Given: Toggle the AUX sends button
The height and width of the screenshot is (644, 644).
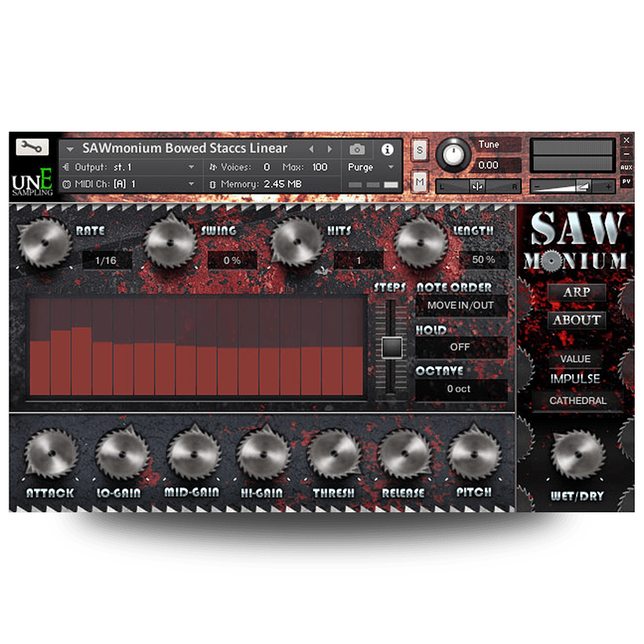Looking at the screenshot, I should tap(626, 167).
